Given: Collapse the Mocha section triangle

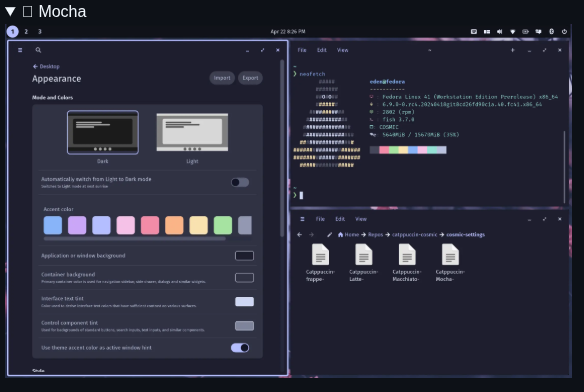Looking at the screenshot, I should pyautogui.click(x=10, y=12).
